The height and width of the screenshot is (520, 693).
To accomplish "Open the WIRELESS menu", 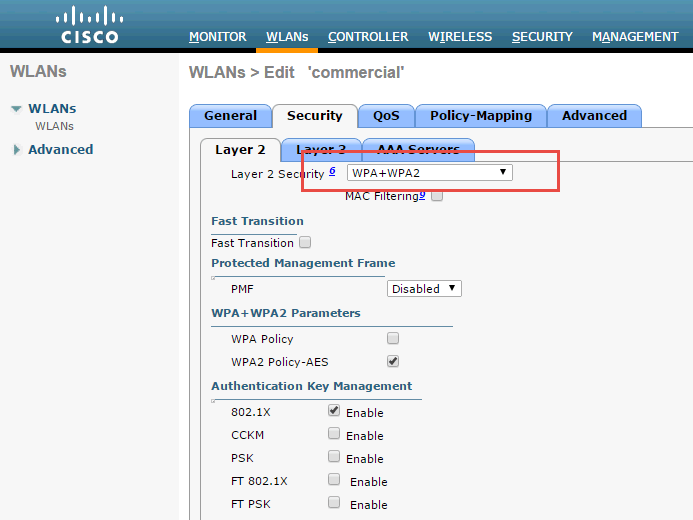I will (x=460, y=37).
